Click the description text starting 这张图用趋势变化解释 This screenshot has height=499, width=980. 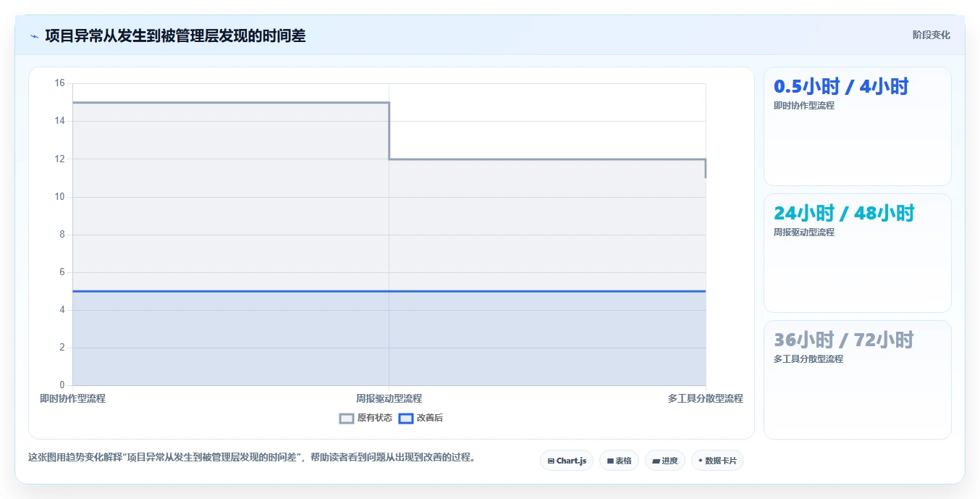coord(251,458)
